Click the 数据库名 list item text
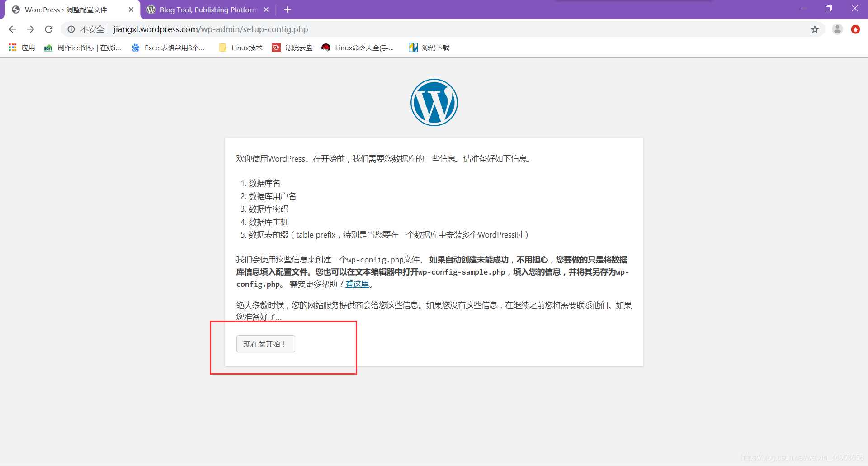The width and height of the screenshot is (868, 466). click(x=264, y=183)
